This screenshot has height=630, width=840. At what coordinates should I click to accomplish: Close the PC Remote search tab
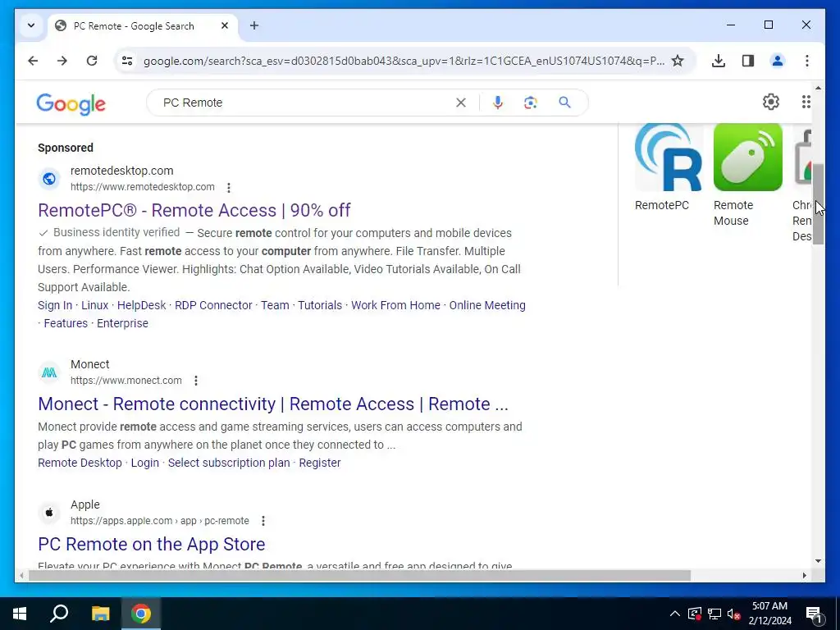pos(225,25)
